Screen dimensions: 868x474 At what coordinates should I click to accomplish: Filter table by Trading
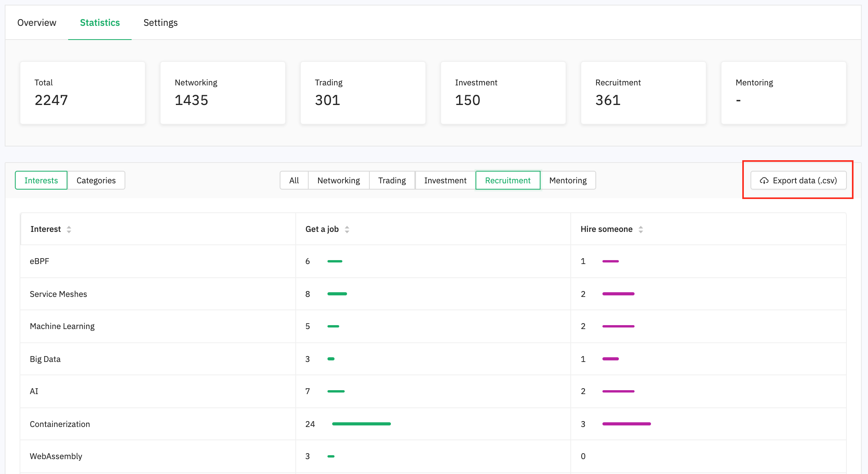pyautogui.click(x=392, y=180)
